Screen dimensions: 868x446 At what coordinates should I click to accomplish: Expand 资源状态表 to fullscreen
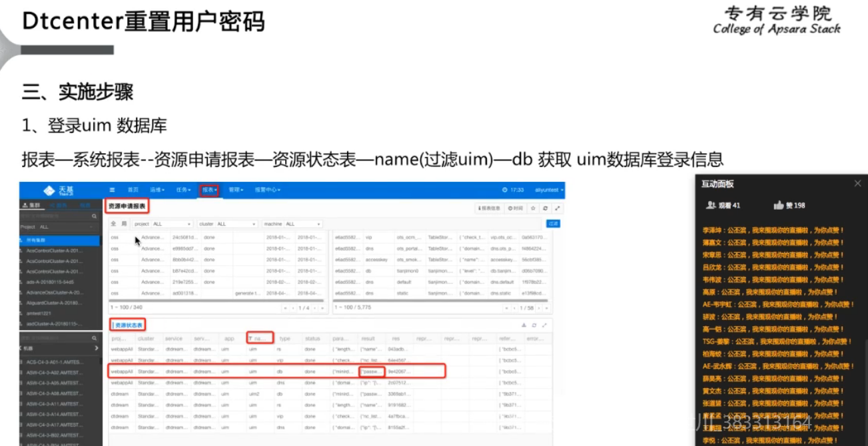[544, 326]
